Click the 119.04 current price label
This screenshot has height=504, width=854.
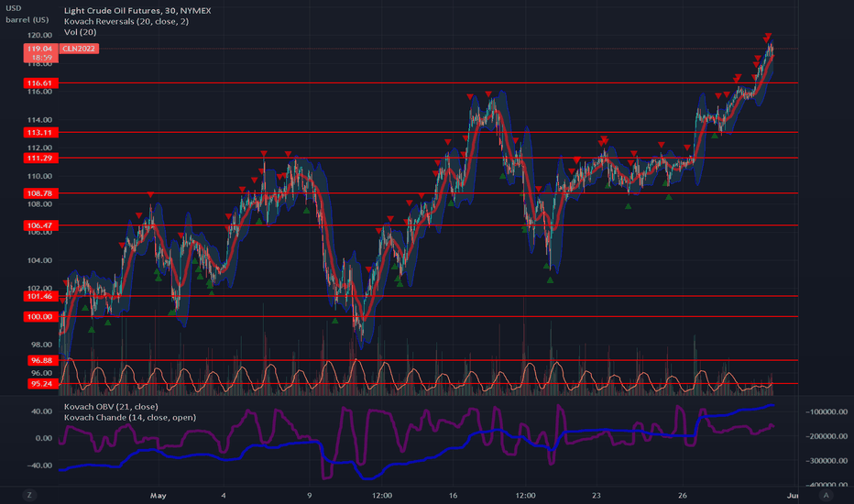(x=41, y=49)
